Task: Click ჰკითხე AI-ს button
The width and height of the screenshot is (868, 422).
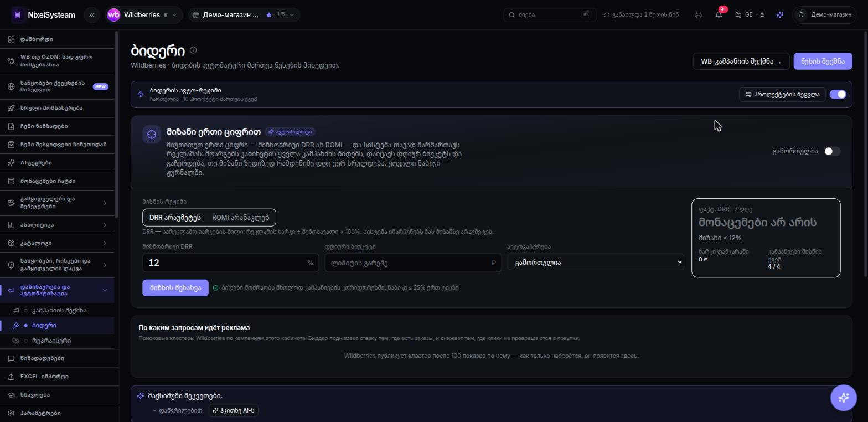Action: pos(234,410)
